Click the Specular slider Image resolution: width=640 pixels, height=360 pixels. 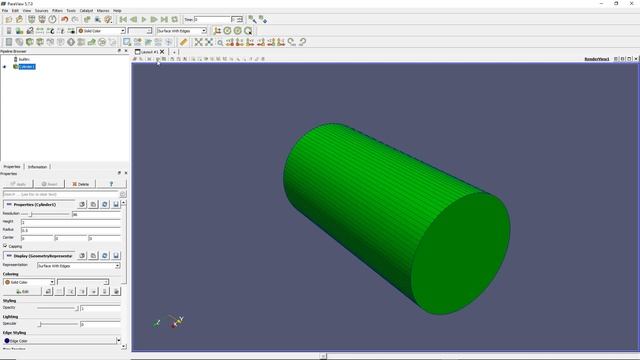(x=57, y=324)
